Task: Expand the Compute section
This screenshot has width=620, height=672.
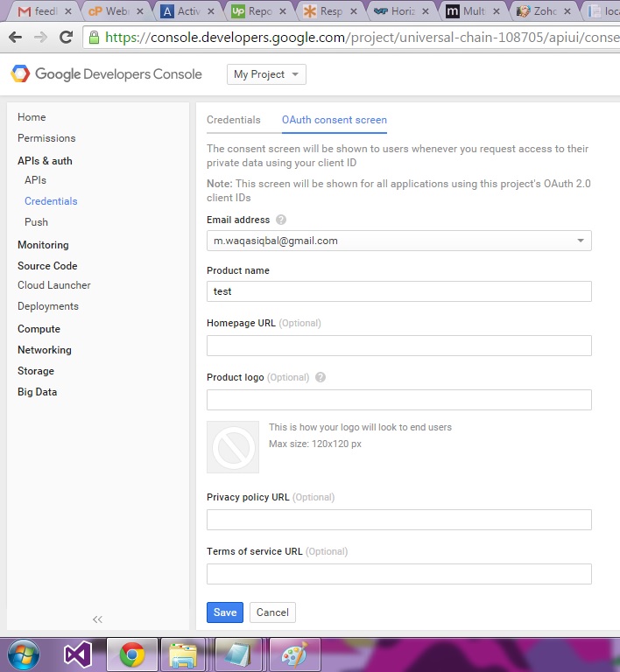Action: (39, 329)
